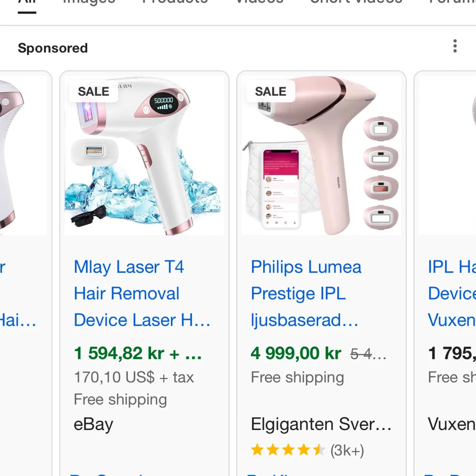Open the (3k+) review count
This screenshot has width=476, height=476.
347,451
